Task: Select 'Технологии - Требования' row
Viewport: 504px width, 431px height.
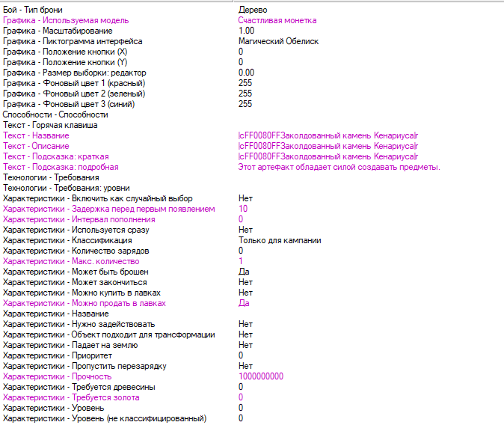Action: pyautogui.click(x=51, y=178)
